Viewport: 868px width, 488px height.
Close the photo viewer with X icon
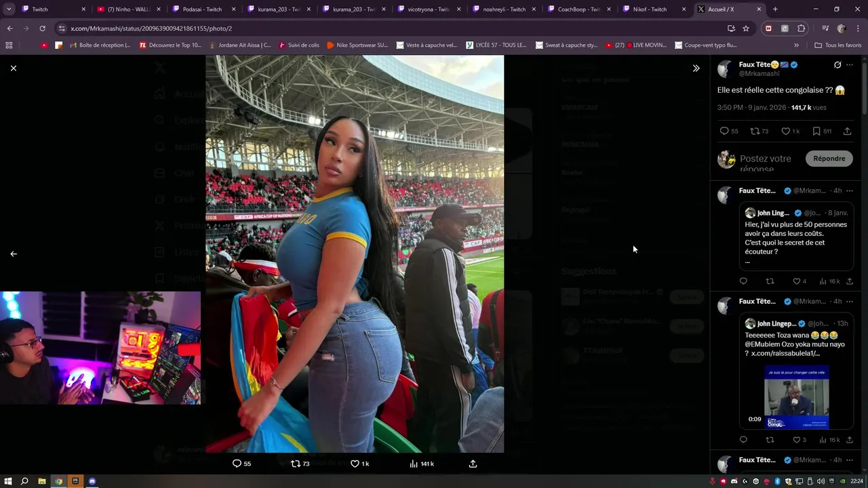(13, 68)
